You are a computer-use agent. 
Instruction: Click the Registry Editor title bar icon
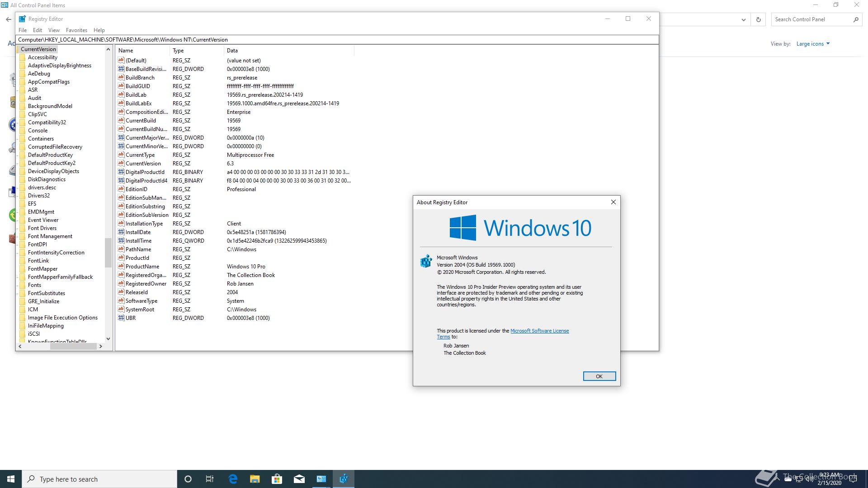[22, 19]
